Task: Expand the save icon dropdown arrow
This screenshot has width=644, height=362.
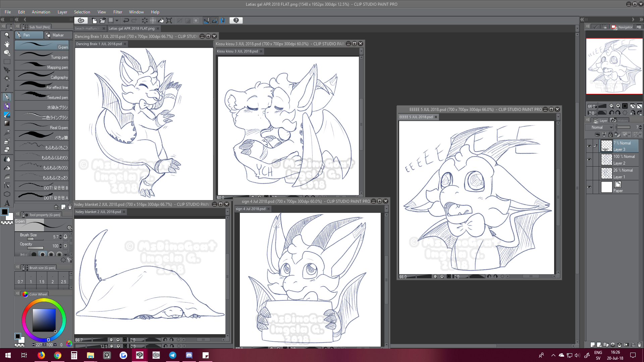Action: 117,20
